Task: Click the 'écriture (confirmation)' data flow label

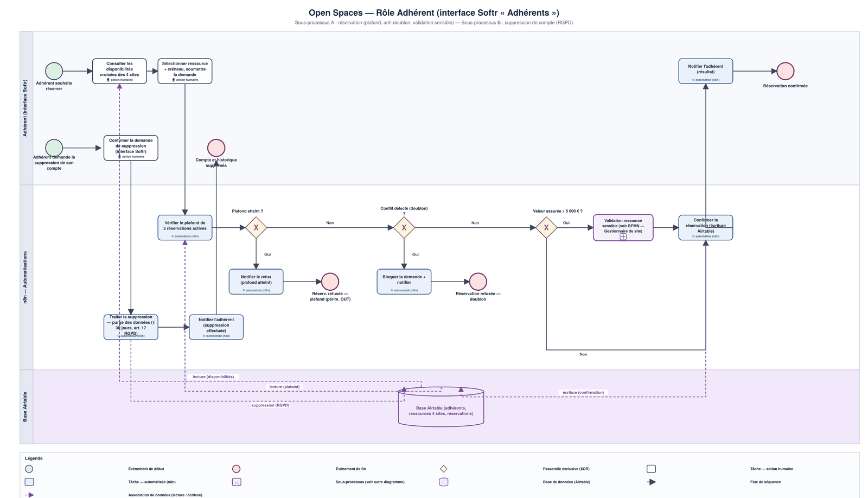Action: 583,392
